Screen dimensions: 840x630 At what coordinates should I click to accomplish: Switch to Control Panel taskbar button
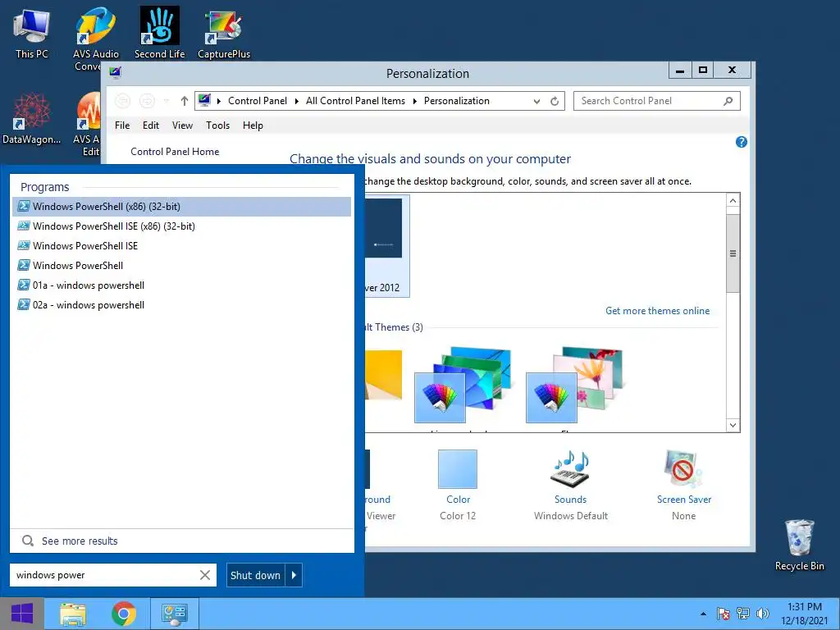point(175,614)
